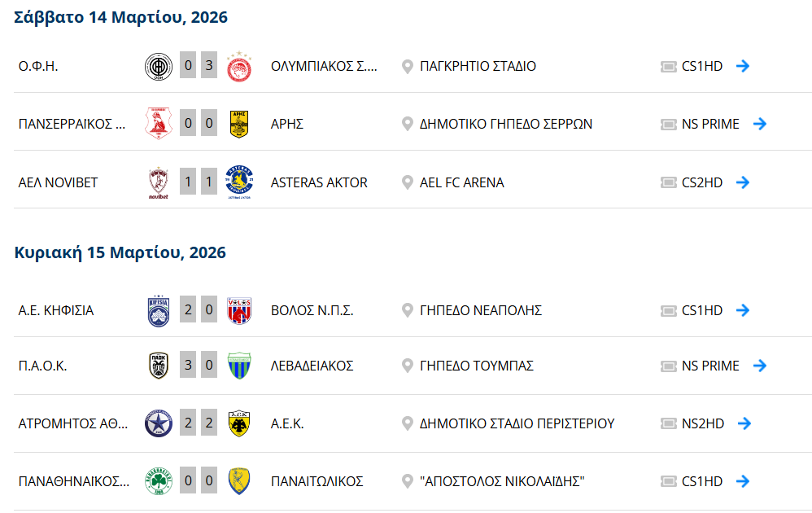Select the ΔΗΜΟΤΙΚΟ ΣΤΑΔΙΟ ΠΕΡΙΣΤΕΡΙΟΥ venue

tap(517, 423)
